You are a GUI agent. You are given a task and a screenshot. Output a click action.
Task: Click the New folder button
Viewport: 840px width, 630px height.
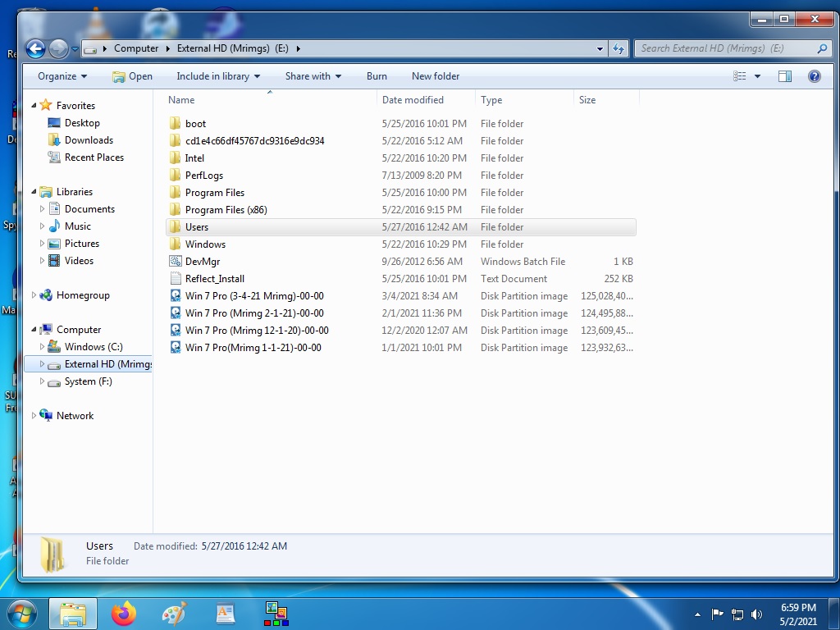[436, 76]
